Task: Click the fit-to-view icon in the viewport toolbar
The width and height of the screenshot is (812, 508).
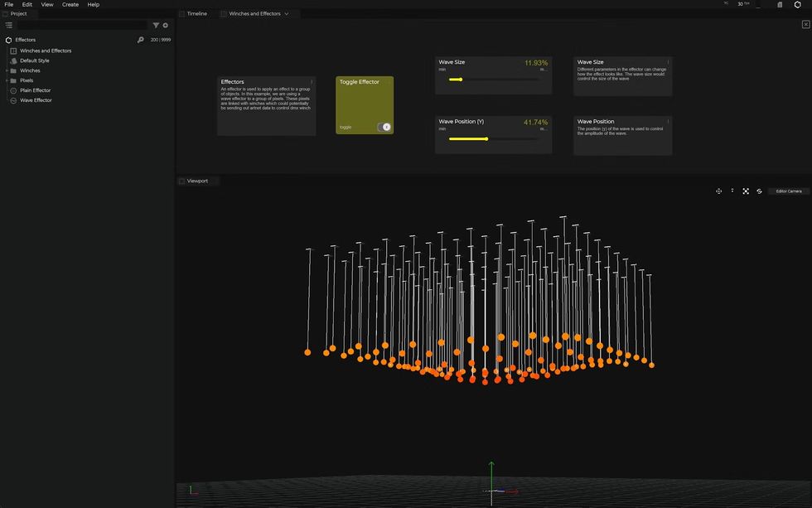Action: 746,191
